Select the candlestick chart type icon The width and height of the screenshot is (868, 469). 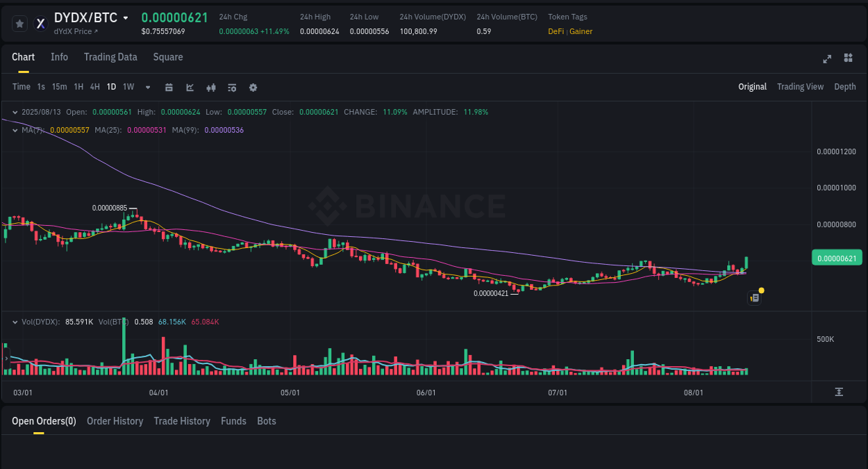[x=211, y=87]
